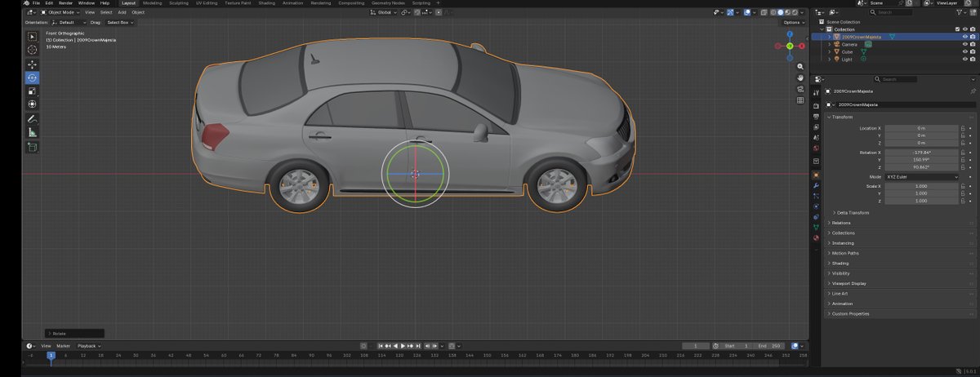The height and width of the screenshot is (377, 980).
Task: Open the Material properties tab
Action: [816, 238]
